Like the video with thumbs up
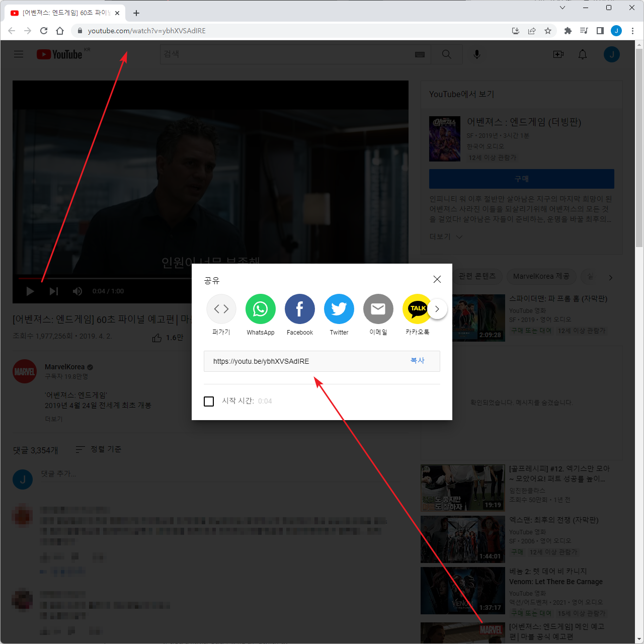 coord(157,338)
